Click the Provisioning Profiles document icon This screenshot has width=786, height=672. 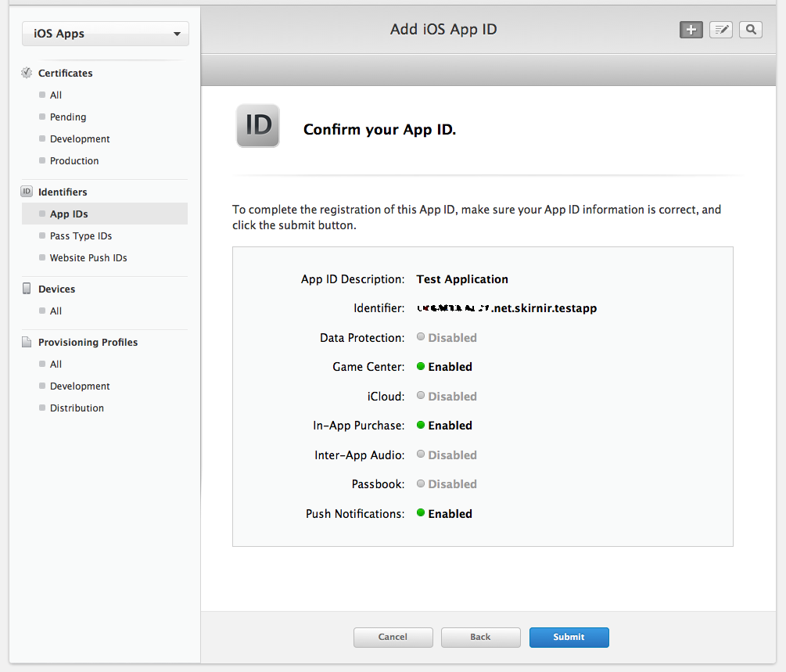tap(27, 342)
